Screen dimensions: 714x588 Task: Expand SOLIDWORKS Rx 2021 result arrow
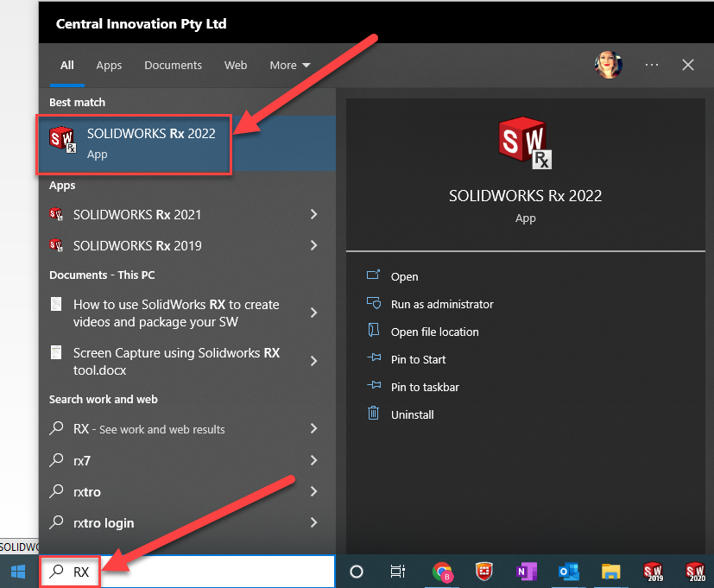(313, 214)
